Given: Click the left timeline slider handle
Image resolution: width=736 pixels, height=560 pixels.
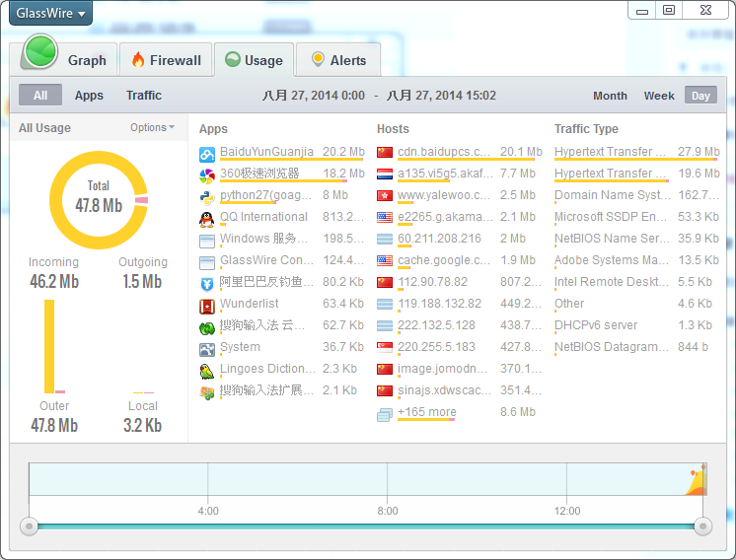Looking at the screenshot, I should tap(30, 526).
